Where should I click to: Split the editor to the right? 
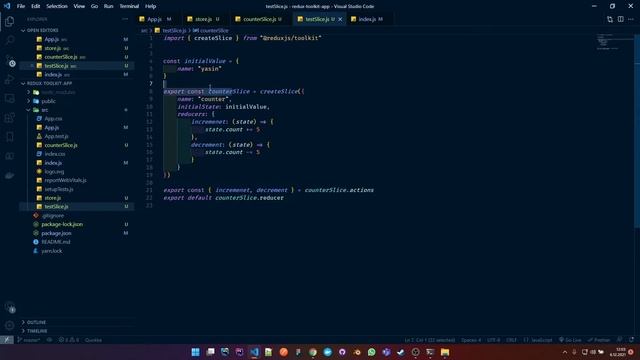(620, 19)
